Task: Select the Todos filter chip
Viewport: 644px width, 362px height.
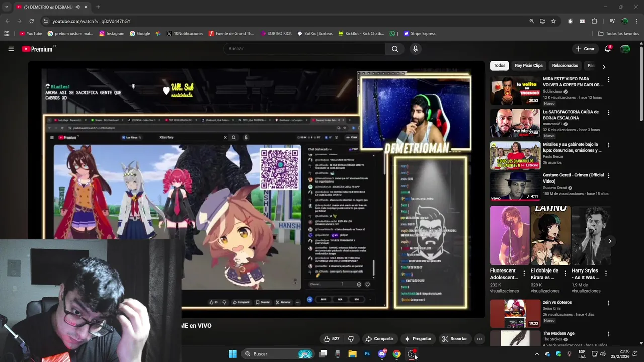Action: [499, 66]
